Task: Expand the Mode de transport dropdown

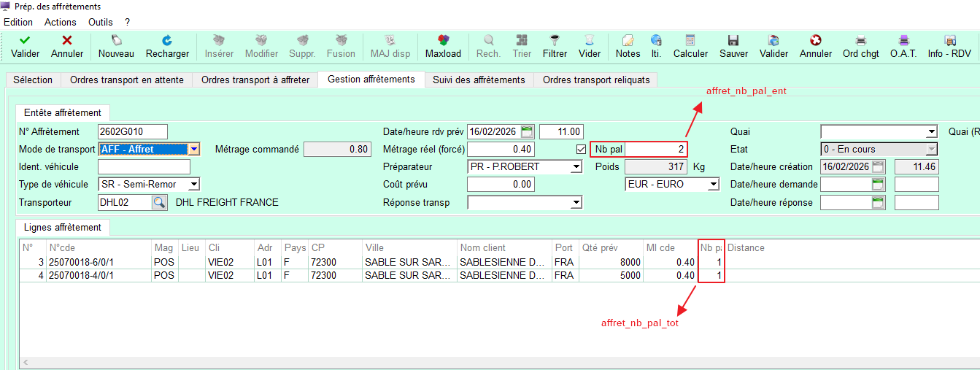Action: coord(193,150)
